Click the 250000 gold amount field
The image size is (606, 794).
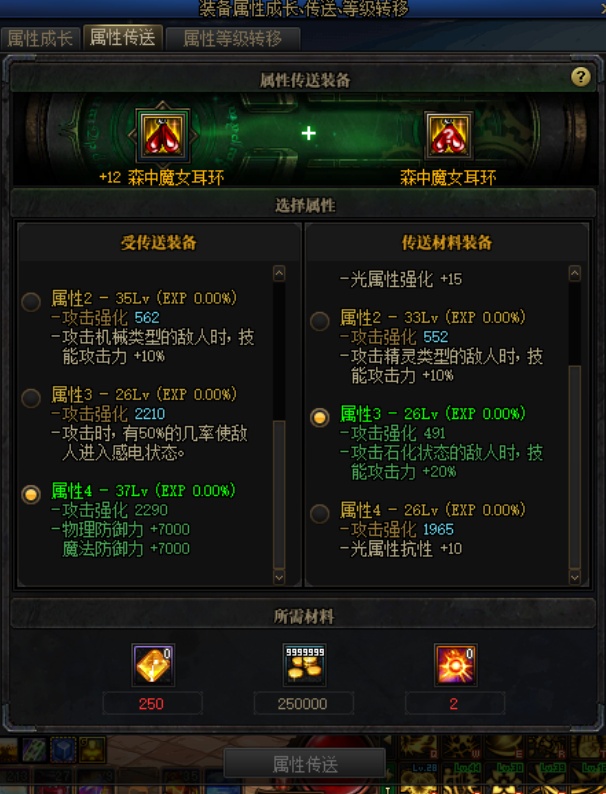pyautogui.click(x=303, y=704)
